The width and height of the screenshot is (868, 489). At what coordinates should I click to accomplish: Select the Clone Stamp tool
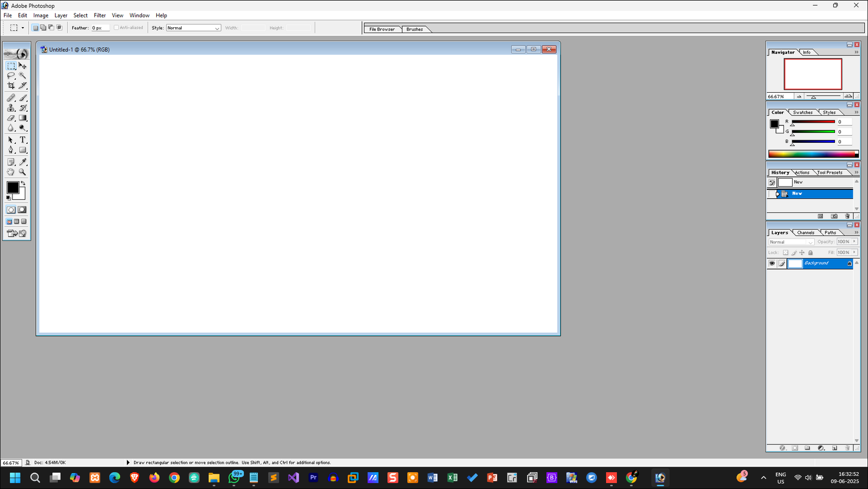(11, 108)
